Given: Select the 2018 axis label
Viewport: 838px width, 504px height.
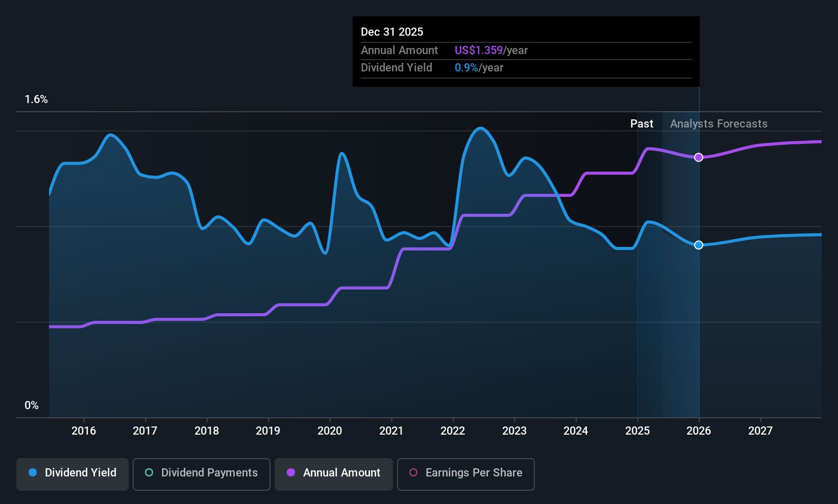Looking at the screenshot, I should click(207, 431).
